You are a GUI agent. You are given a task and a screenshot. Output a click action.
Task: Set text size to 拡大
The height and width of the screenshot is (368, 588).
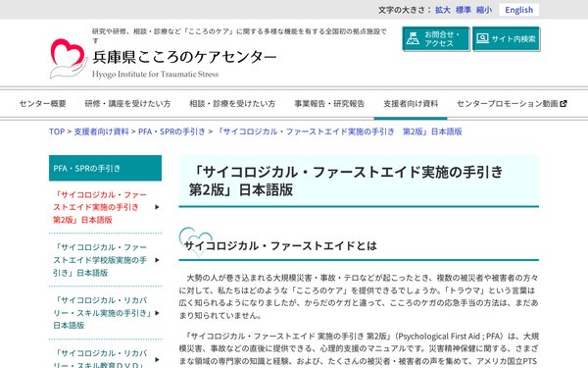(443, 10)
